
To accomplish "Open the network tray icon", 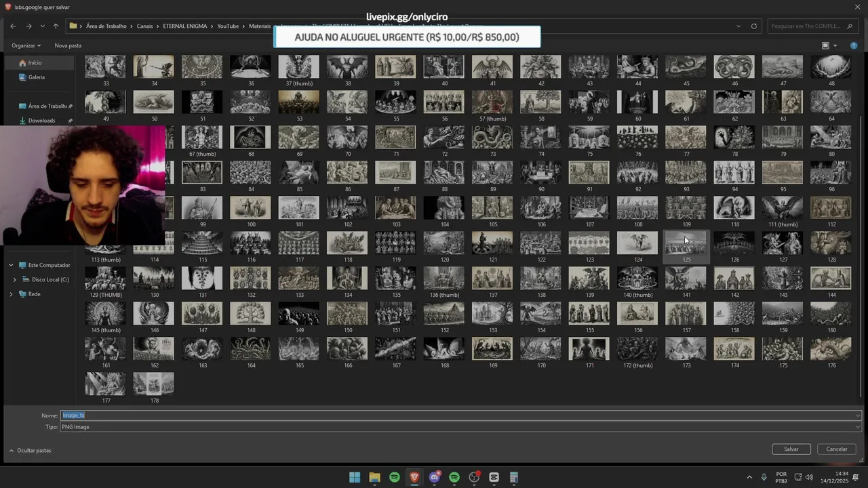I will (x=798, y=477).
